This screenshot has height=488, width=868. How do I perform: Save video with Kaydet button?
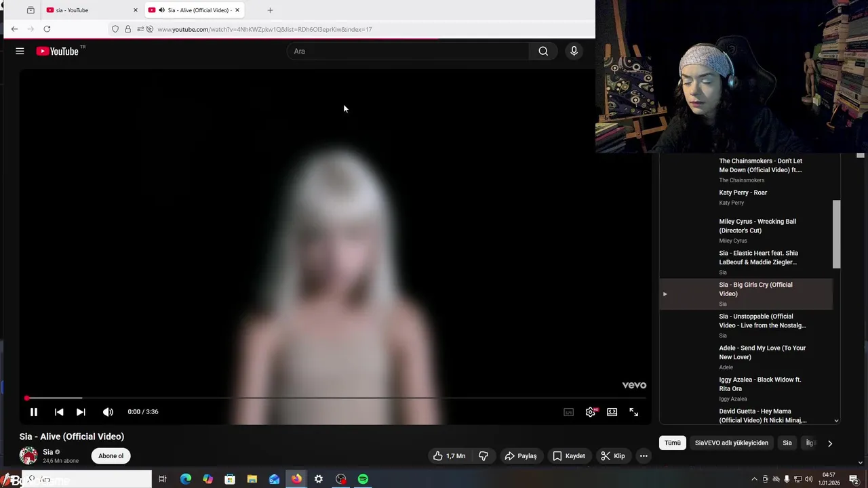tap(568, 456)
